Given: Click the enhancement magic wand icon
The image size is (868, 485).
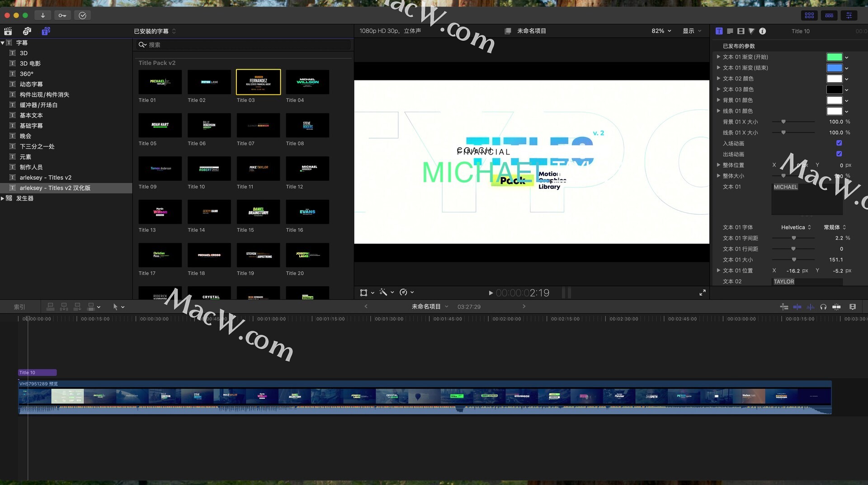Looking at the screenshot, I should click(x=383, y=292).
